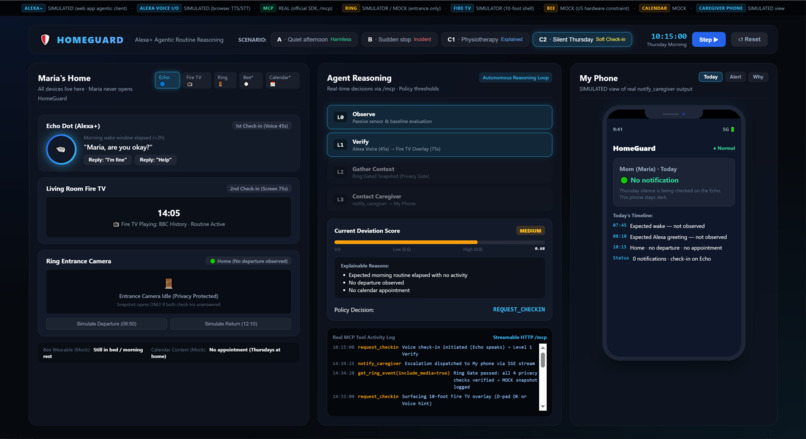Image resolution: width=806 pixels, height=439 pixels.
Task: Click the BEE badge in top strip
Action: [550, 8]
